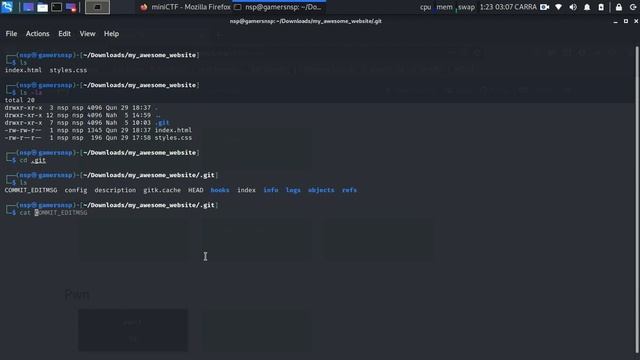This screenshot has width=640, height=360.
Task: Open the network Wi-Fi tray icon
Action: 558,7
